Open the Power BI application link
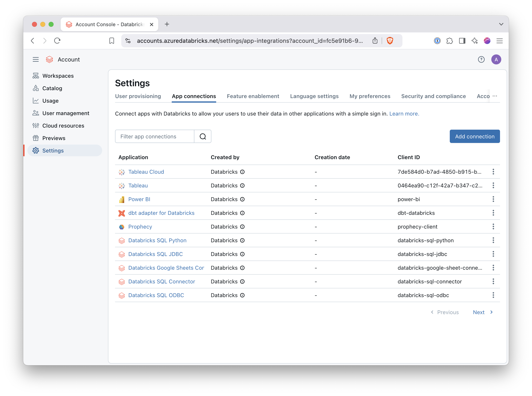The image size is (532, 396). [x=139, y=199]
